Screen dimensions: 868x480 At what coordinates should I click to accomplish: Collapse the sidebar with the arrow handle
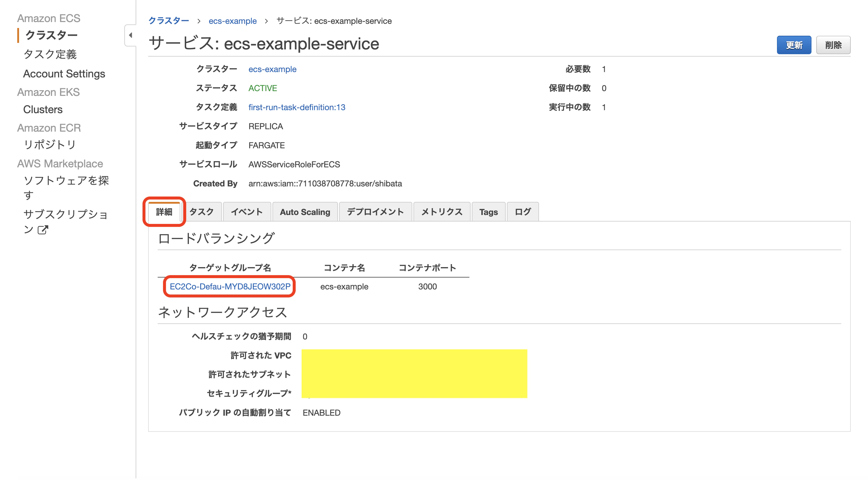130,35
